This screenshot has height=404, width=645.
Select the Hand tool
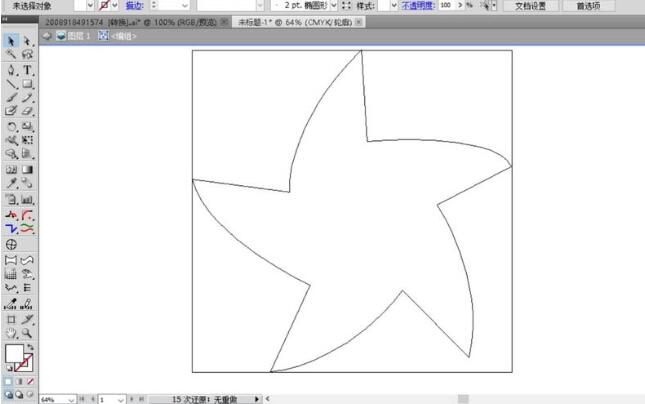(11, 333)
